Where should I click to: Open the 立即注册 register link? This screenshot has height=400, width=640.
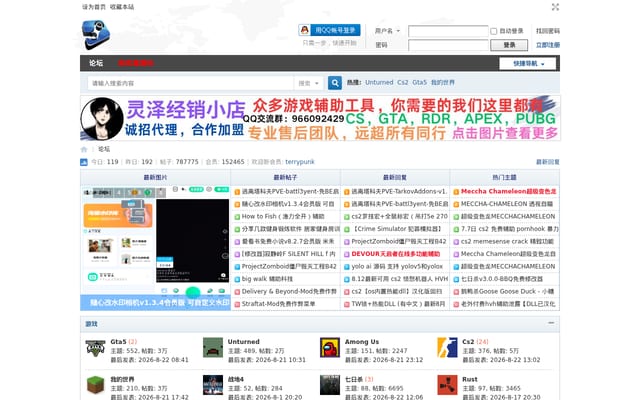548,45
